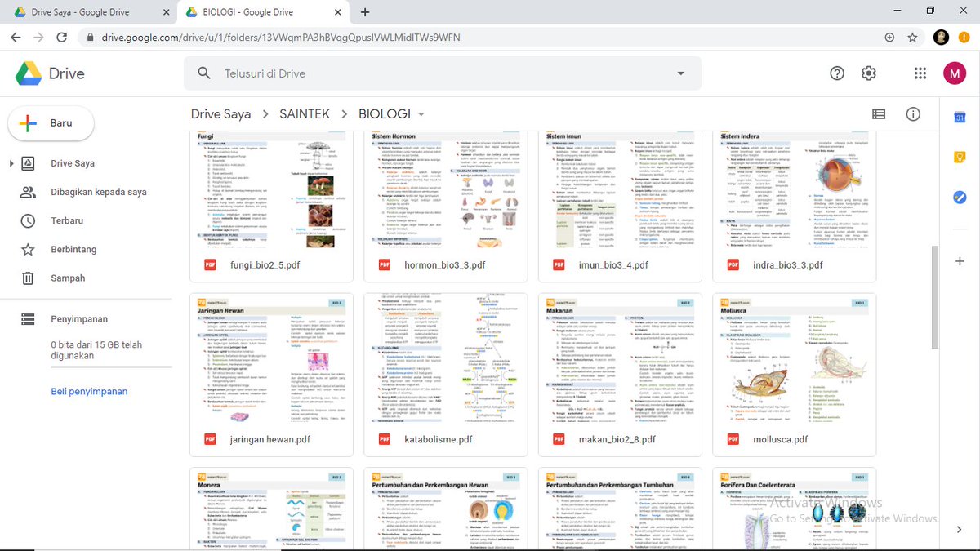Select makan_bio2_8.pdf file name

point(617,439)
